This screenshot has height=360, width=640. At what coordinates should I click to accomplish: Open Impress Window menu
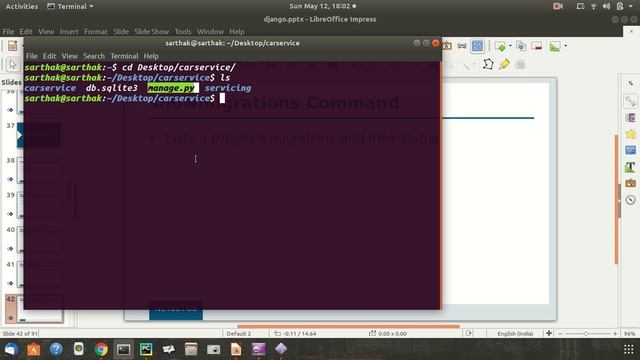click(210, 31)
